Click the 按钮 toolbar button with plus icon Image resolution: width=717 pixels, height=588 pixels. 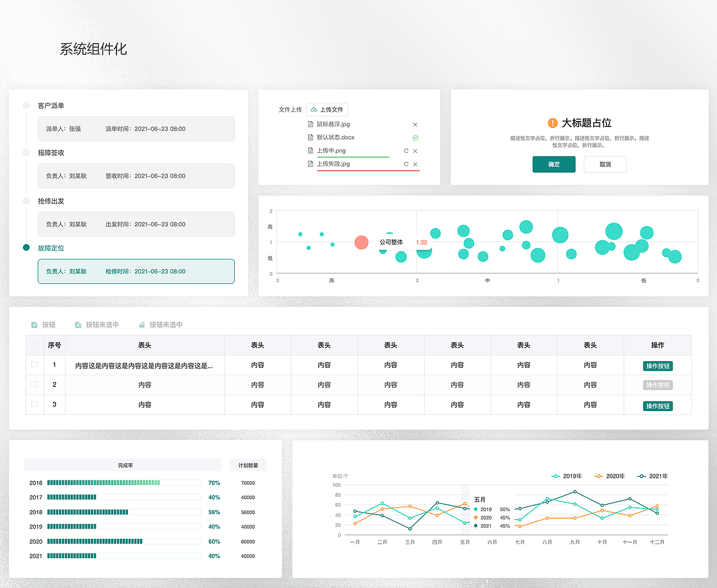43,325
